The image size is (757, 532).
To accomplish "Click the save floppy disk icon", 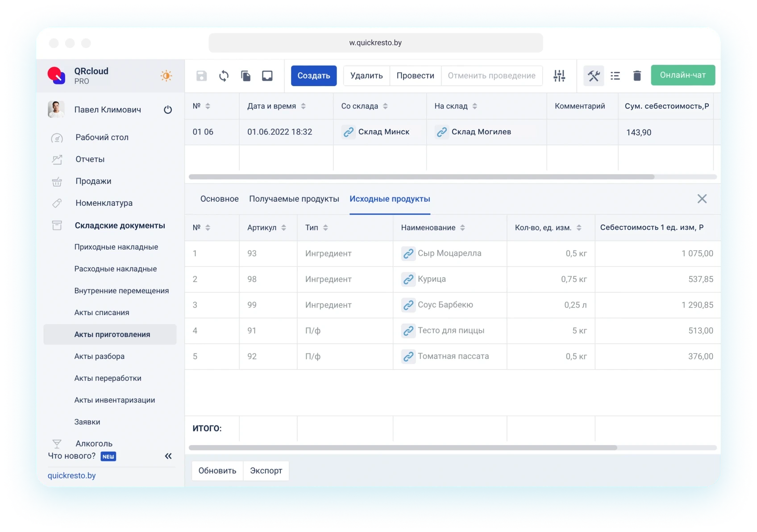I will [202, 76].
